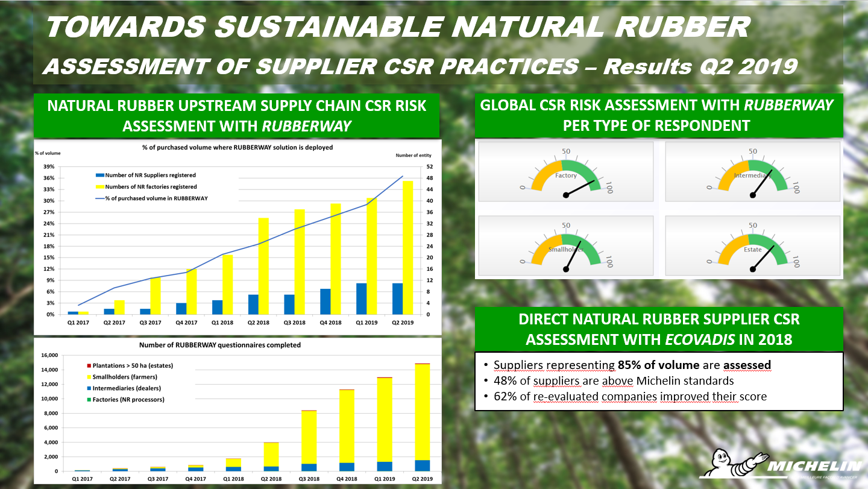The height and width of the screenshot is (489, 868).
Task: Click legend text 'Plantations > 50 ha (estates)'
Action: point(133,366)
